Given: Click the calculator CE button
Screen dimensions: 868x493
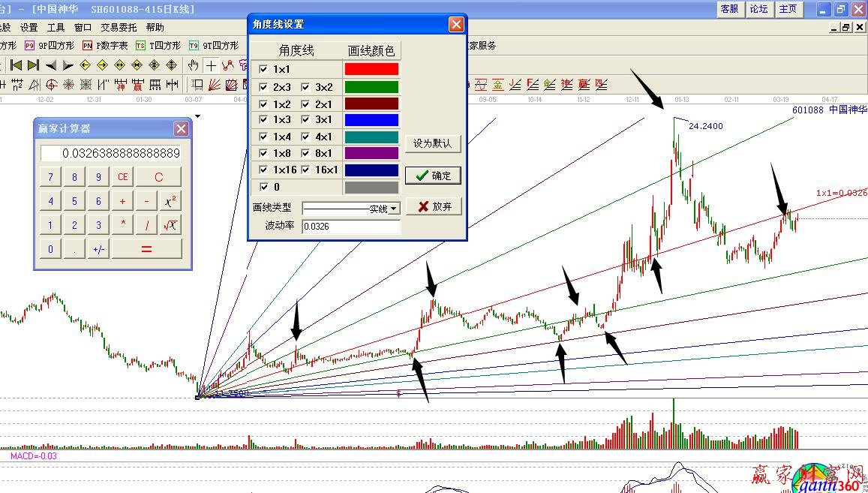Looking at the screenshot, I should [122, 176].
